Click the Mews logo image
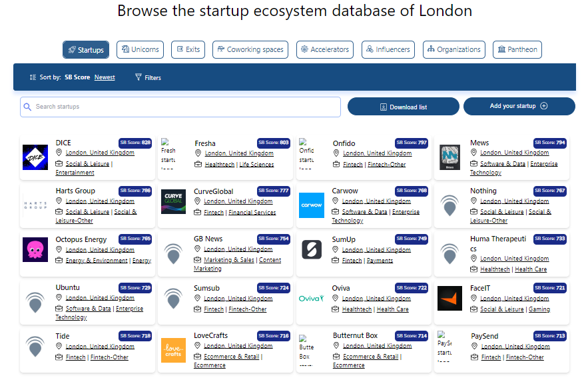588x382 pixels. pos(449,157)
